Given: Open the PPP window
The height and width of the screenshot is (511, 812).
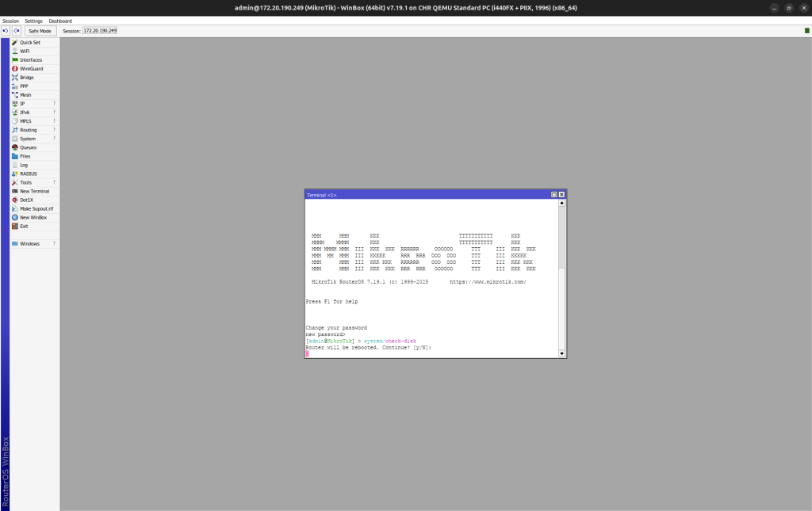Looking at the screenshot, I should coord(34,86).
